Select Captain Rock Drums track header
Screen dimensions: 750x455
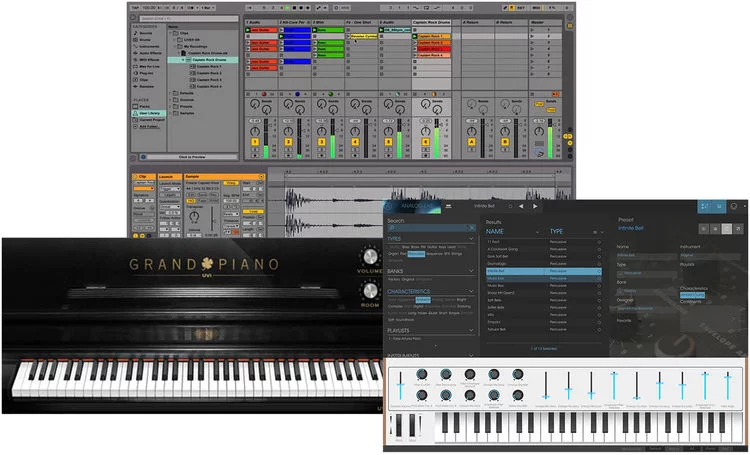tap(431, 22)
